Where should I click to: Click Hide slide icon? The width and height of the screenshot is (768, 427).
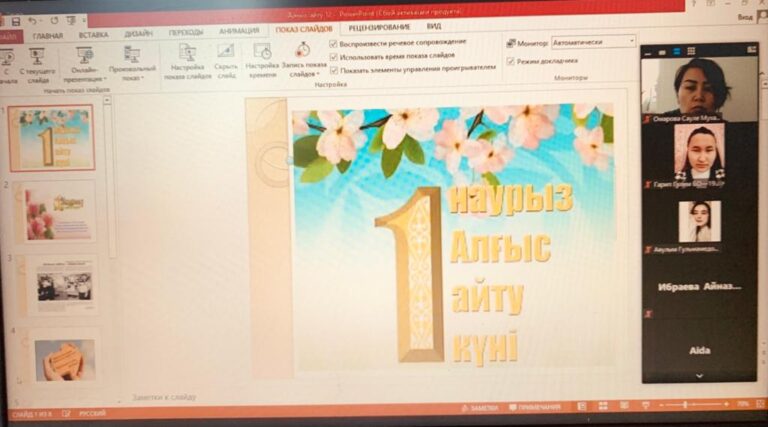point(225,60)
